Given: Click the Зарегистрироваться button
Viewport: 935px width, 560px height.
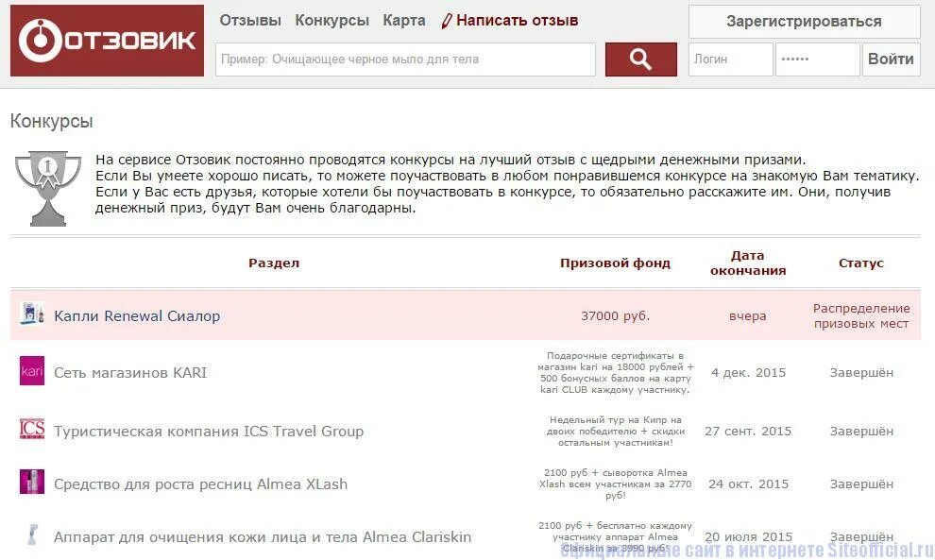Looking at the screenshot, I should 805,22.
